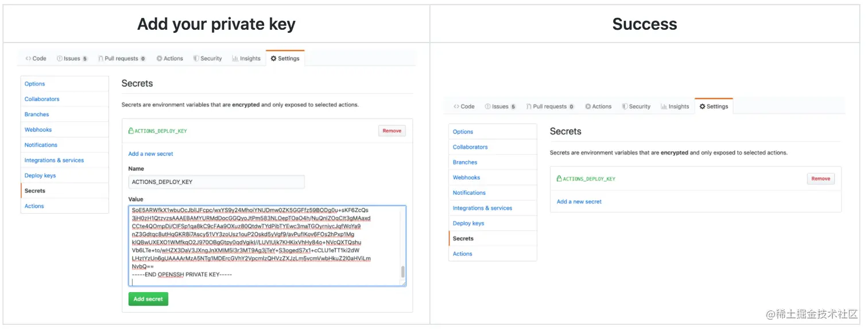Click the Actions play icon in the left panel
The image size is (868, 330).
[x=160, y=59]
